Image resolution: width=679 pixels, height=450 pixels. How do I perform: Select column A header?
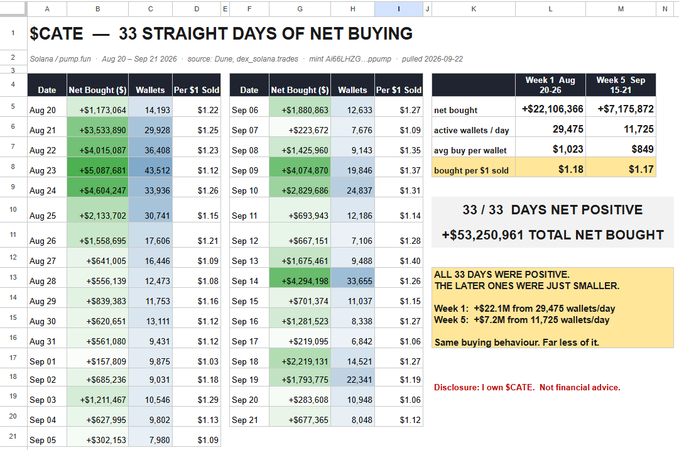pyautogui.click(x=47, y=9)
